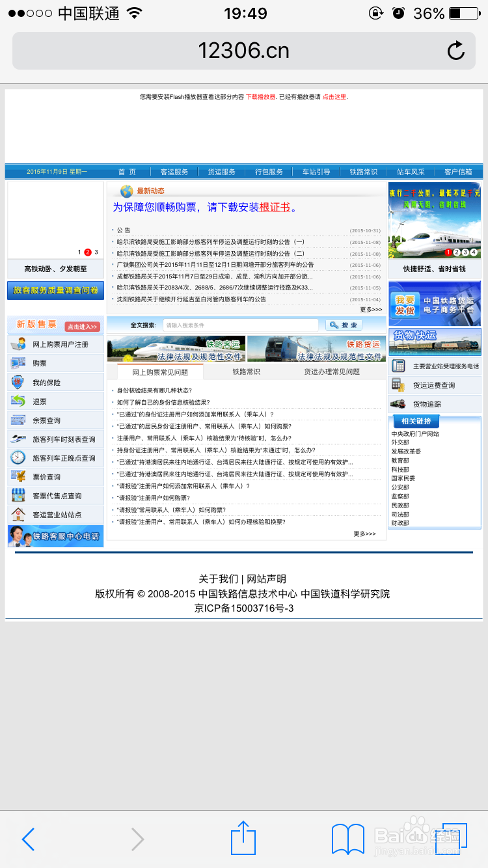Open 余票查询 in sidebar
The width and height of the screenshot is (488, 868).
[56, 420]
